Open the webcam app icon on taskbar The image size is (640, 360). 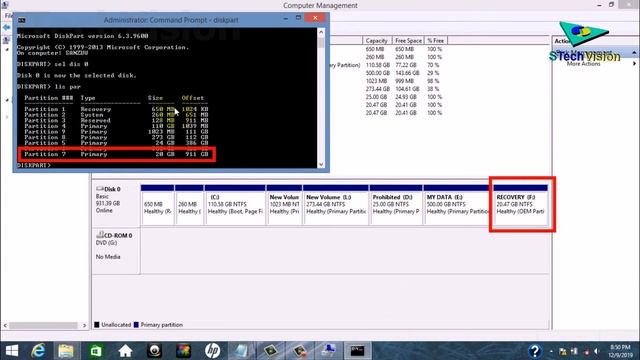click(154, 351)
